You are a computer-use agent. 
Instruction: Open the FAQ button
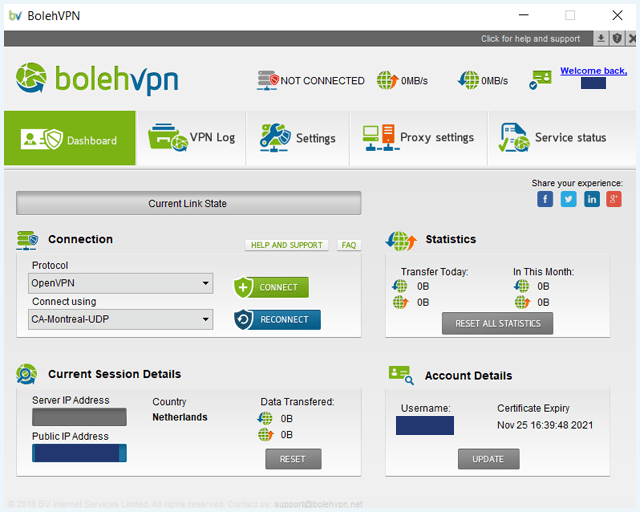[349, 245]
